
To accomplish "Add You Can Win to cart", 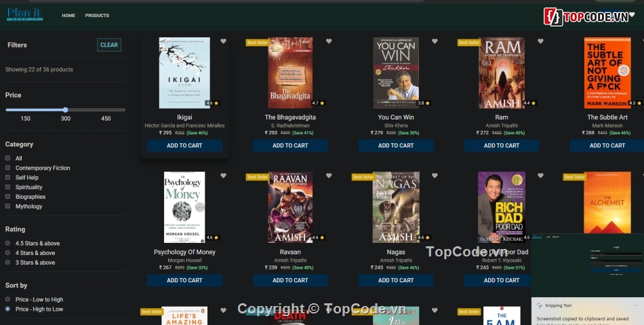I will 396,145.
